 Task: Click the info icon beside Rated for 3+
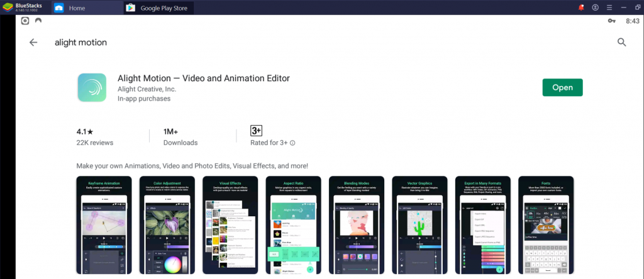292,143
